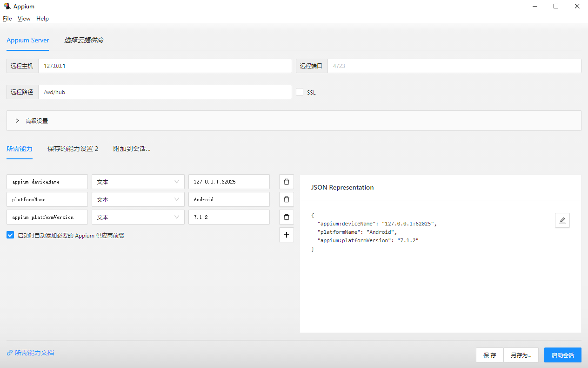Click the appium:platformVersion name field
The height and width of the screenshot is (368, 588).
click(47, 217)
